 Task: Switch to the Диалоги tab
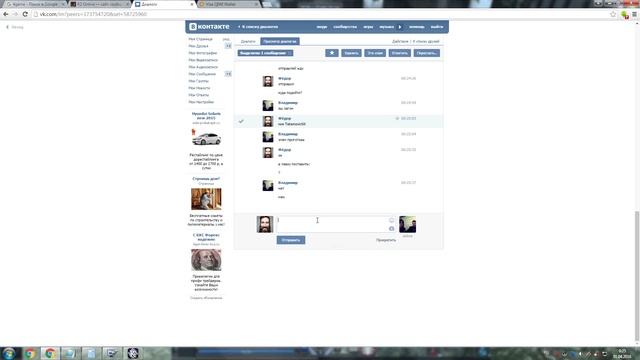(248, 41)
